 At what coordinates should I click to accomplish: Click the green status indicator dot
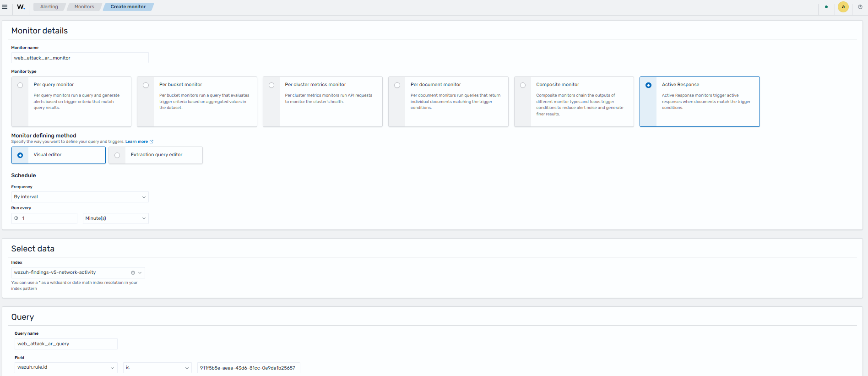[826, 7]
